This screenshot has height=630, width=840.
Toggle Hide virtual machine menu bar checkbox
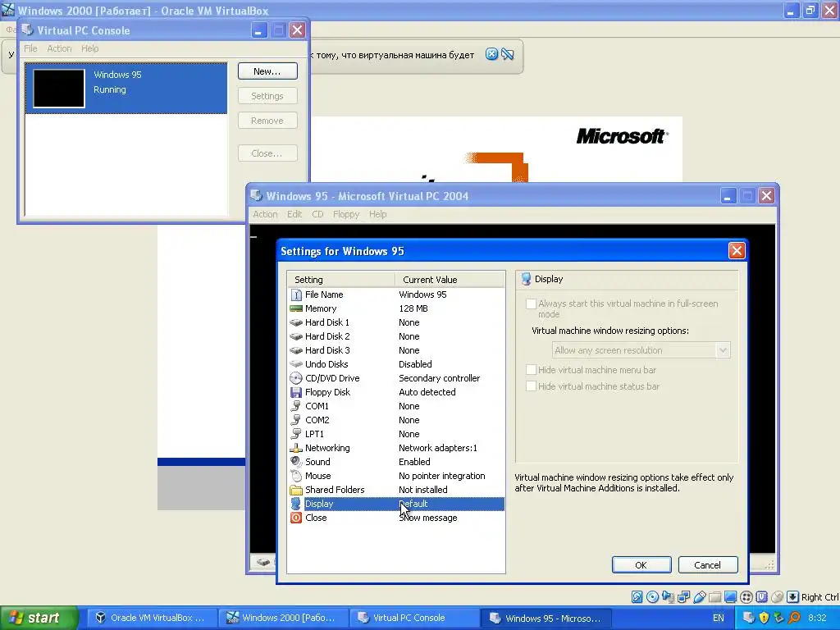point(531,370)
